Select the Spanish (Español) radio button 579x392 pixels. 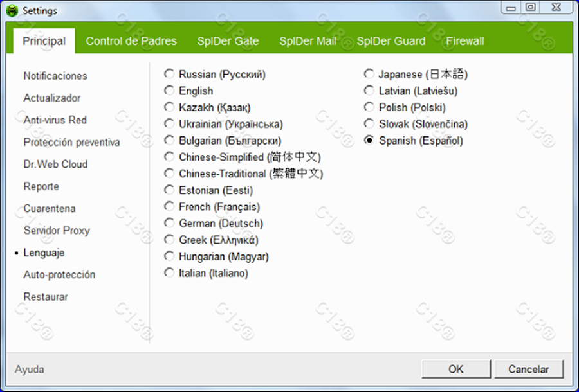[x=369, y=140]
